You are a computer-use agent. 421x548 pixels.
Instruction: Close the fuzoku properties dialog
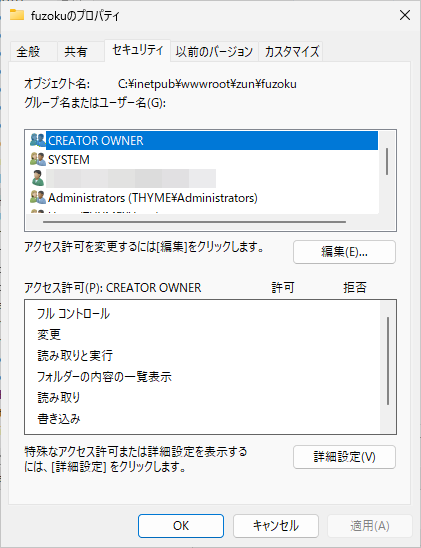(405, 15)
